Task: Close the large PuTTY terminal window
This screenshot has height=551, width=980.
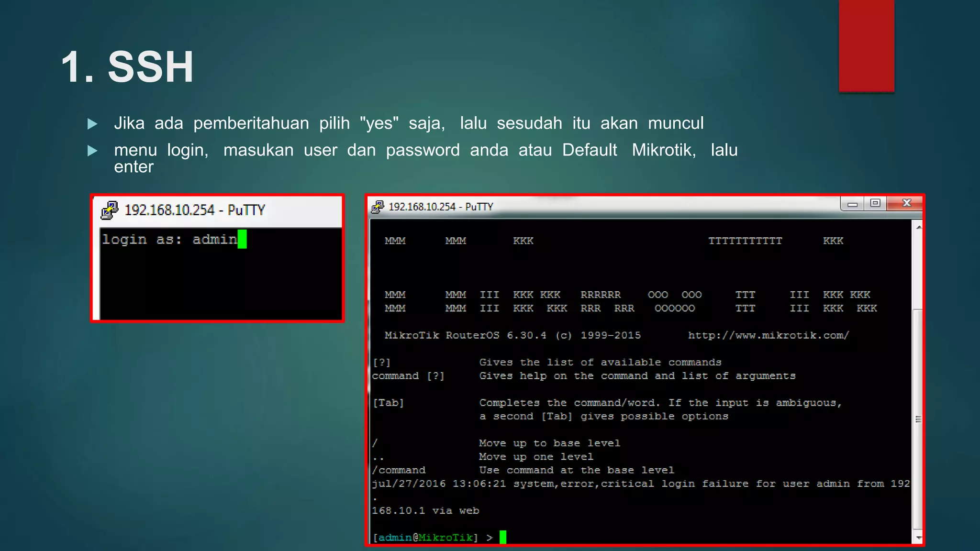Action: [x=906, y=203]
